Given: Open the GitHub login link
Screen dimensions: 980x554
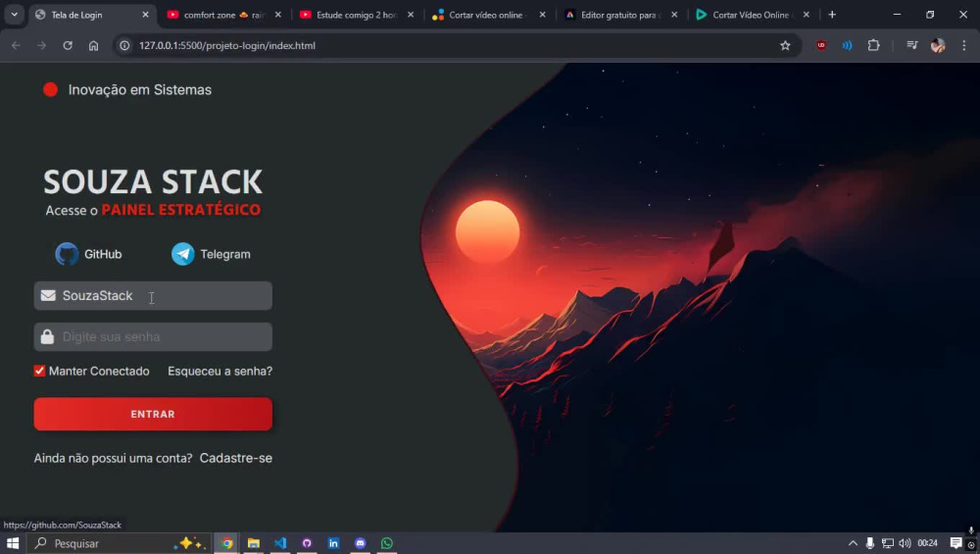Looking at the screenshot, I should 89,254.
